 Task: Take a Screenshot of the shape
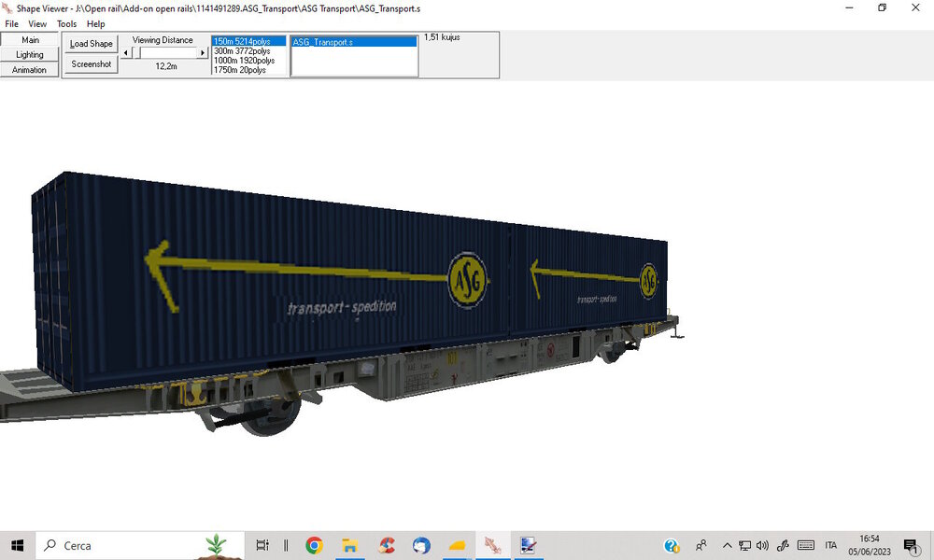point(92,63)
